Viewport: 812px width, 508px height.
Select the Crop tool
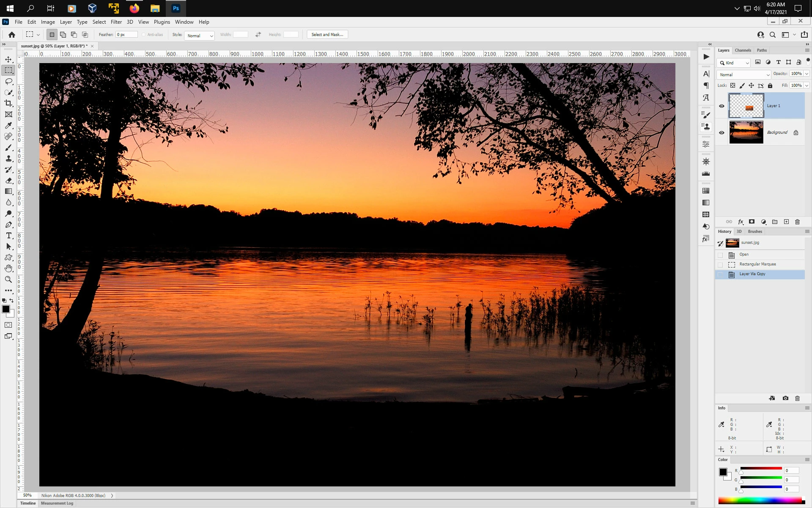(x=8, y=103)
